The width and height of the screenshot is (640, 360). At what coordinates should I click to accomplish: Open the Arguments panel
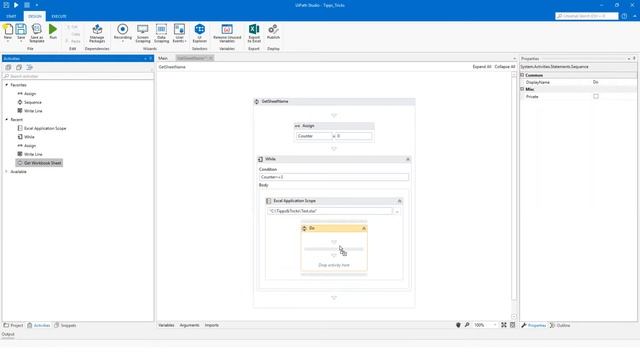[189, 325]
